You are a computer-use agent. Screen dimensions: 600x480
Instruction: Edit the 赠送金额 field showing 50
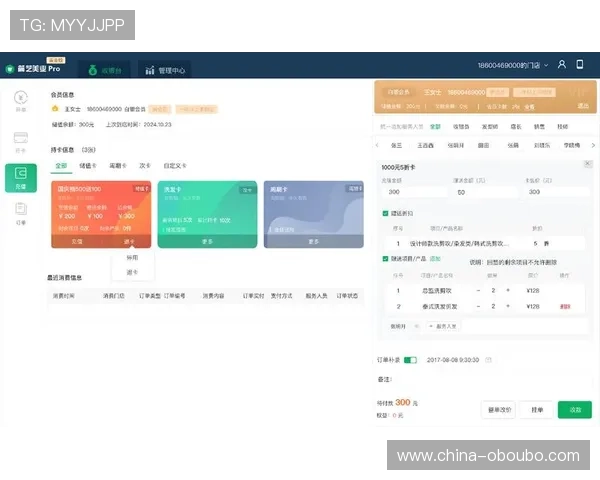(486, 192)
